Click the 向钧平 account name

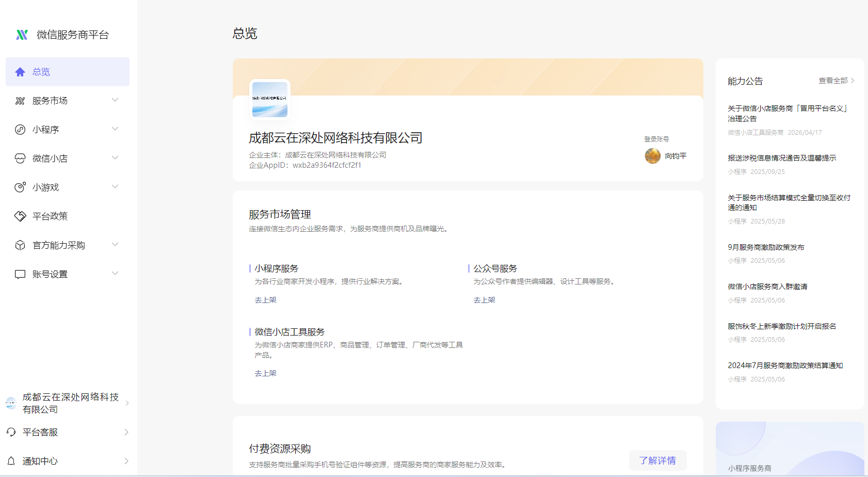point(676,156)
